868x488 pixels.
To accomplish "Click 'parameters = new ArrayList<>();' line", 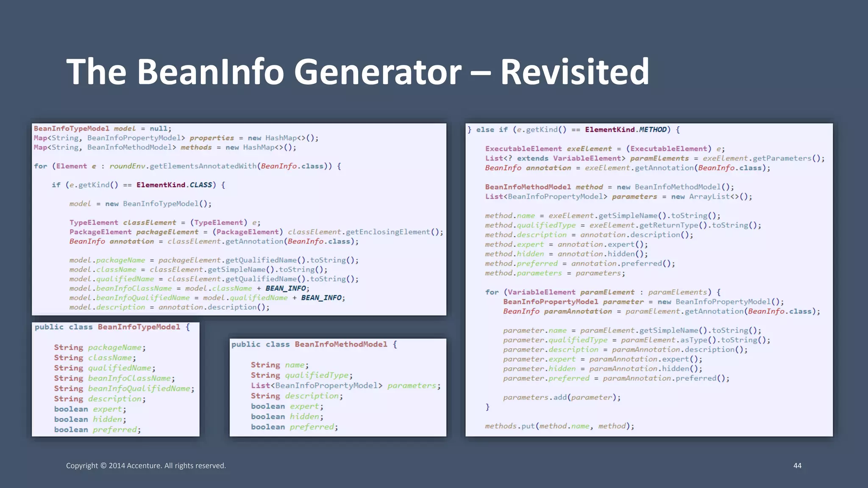I will click(x=619, y=197).
